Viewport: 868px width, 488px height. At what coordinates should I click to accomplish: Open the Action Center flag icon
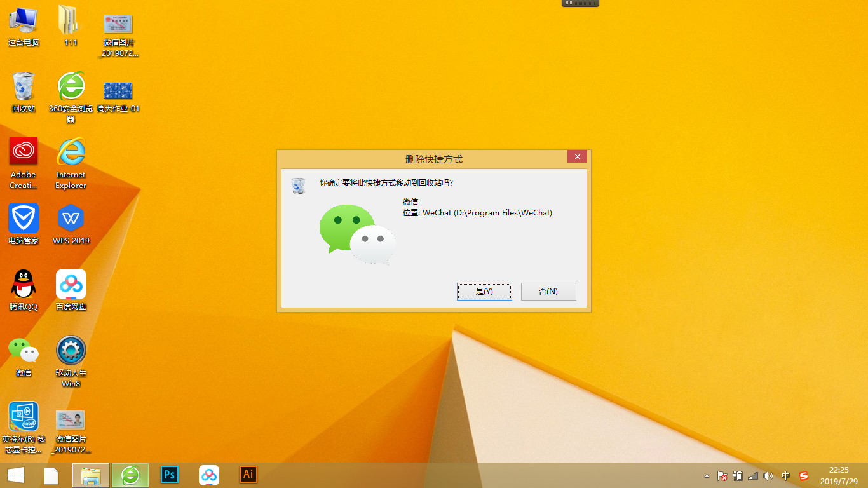722,476
